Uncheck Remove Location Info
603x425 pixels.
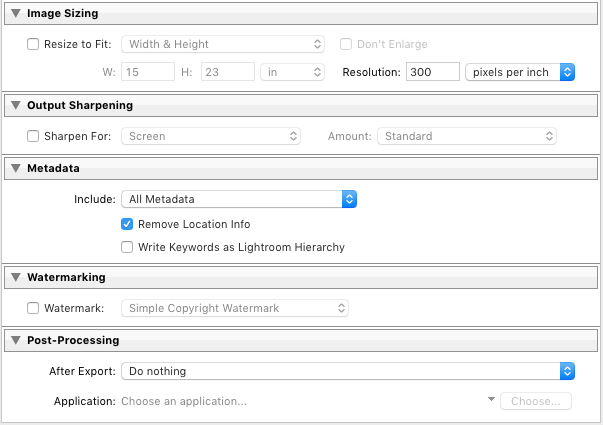coord(127,224)
